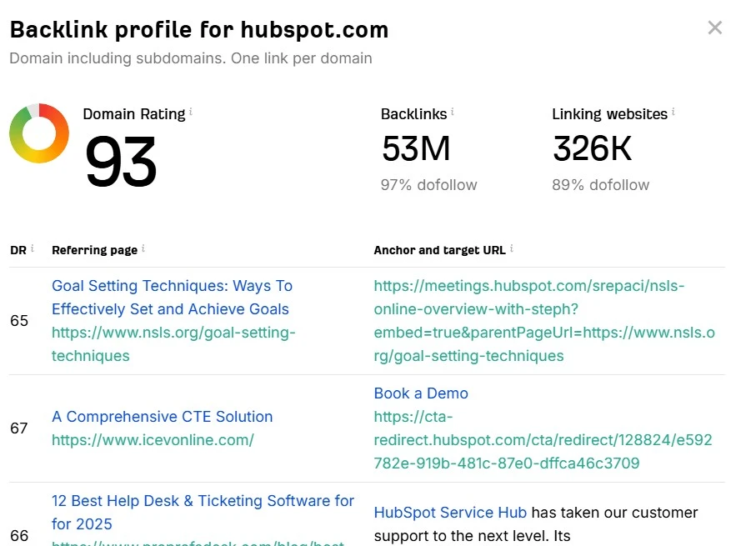Click the 53M backlinks figure
756x546 pixels.
(416, 149)
